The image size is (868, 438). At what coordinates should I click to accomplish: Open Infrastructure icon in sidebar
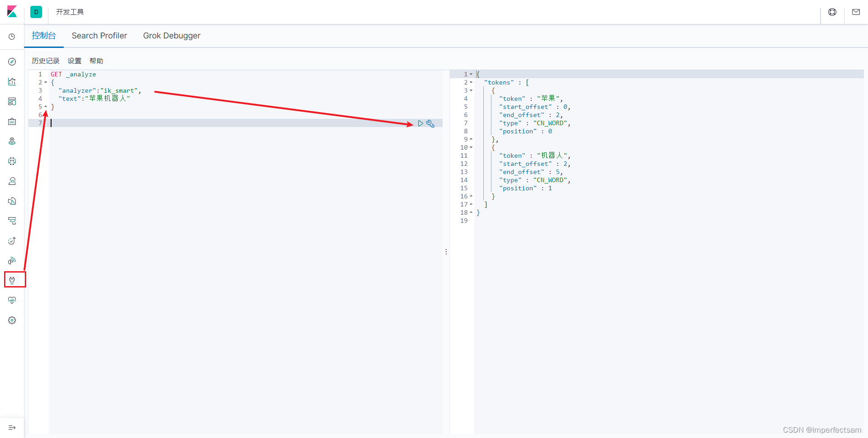pyautogui.click(x=12, y=181)
